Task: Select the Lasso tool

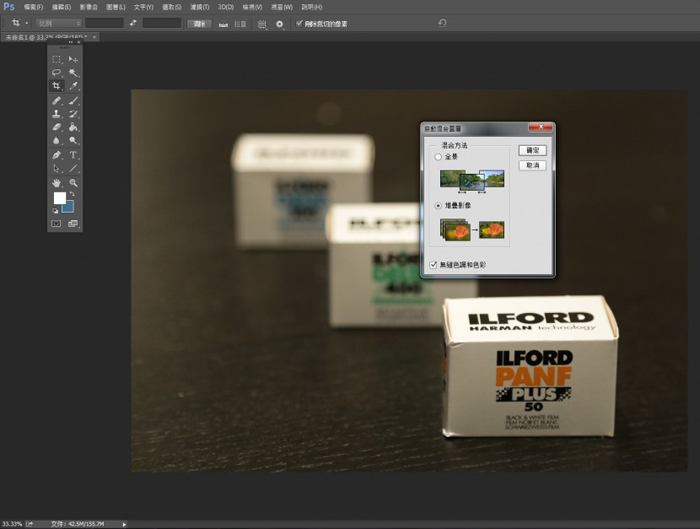Action: click(56, 72)
